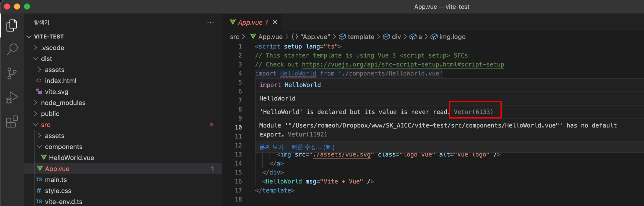Open the Search view in activity bar
Screen dimensions: 644x206
coord(12,49)
